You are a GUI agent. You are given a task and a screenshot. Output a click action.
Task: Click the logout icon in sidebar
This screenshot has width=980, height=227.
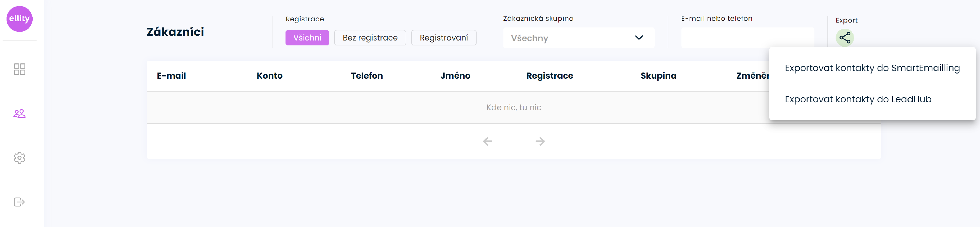coord(19,202)
